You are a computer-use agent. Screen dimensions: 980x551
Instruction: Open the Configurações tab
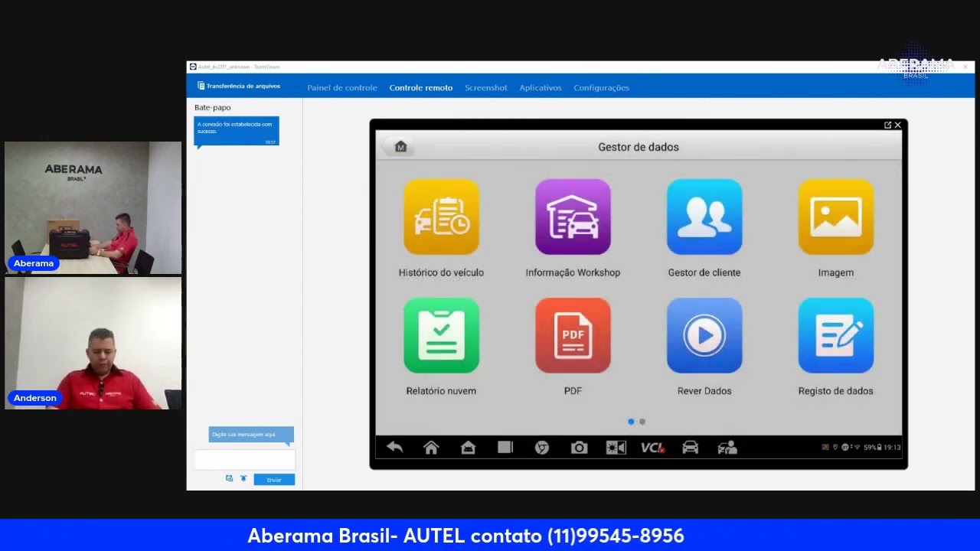pyautogui.click(x=601, y=88)
